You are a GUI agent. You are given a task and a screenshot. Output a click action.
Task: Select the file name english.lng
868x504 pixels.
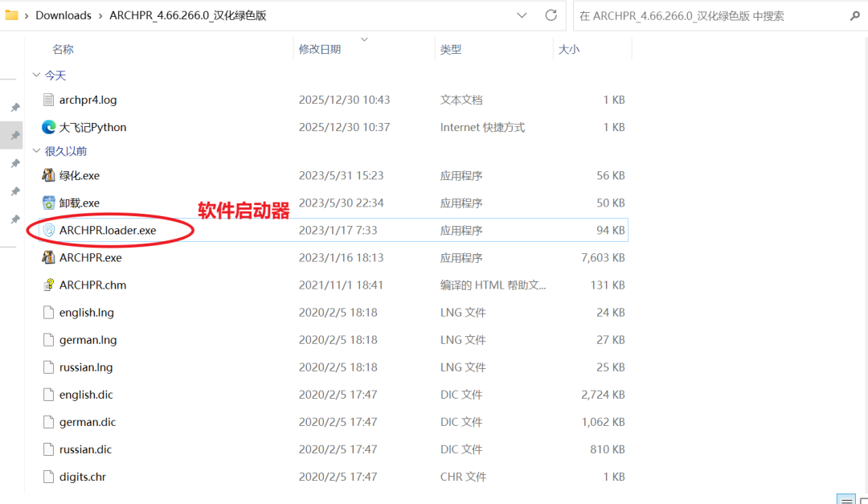pyautogui.click(x=87, y=313)
